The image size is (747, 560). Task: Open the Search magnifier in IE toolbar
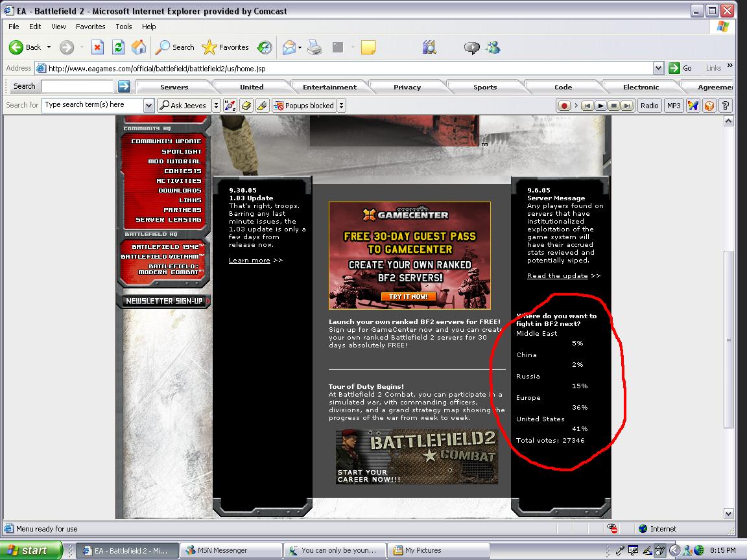175,47
